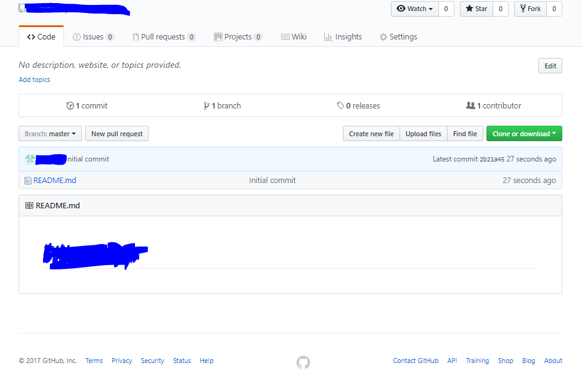Click the people icon beside 1 contributor
Image resolution: width=582 pixels, height=392 pixels.
click(470, 105)
